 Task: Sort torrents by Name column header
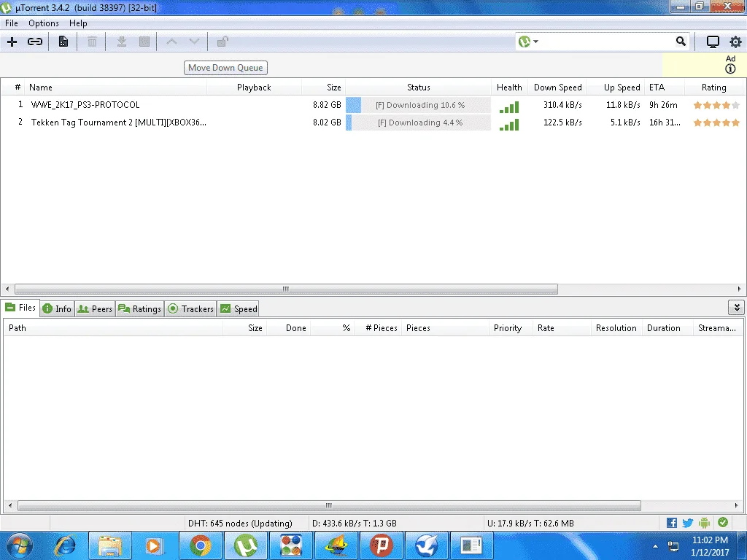pyautogui.click(x=116, y=87)
